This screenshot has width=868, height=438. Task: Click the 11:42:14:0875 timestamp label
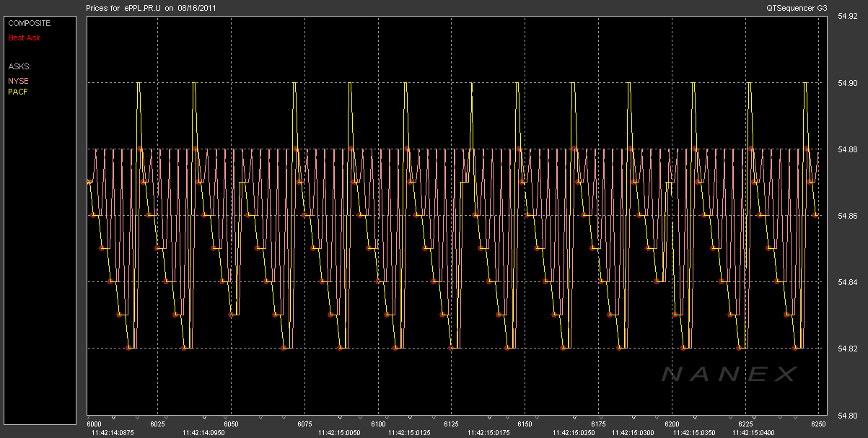click(x=113, y=434)
